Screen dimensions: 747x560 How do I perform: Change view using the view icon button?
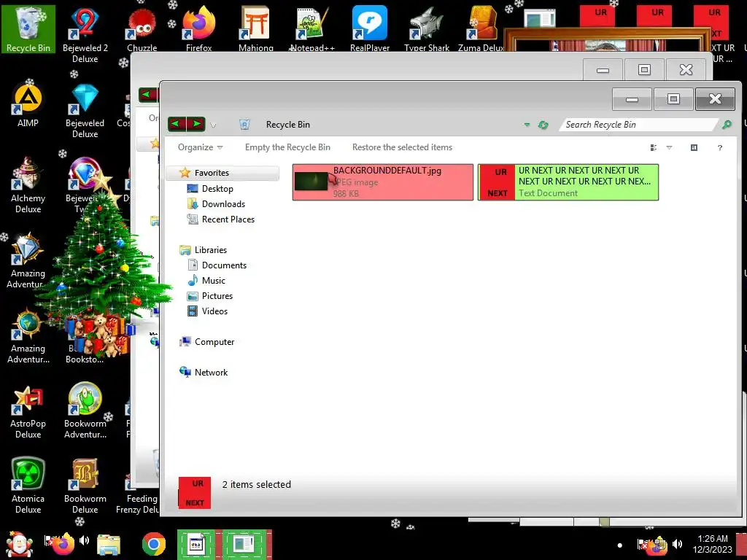click(654, 147)
